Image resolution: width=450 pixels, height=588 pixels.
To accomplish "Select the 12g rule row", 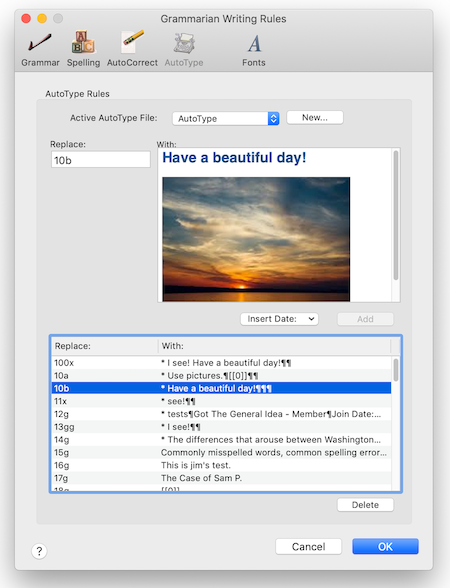I will [x=221, y=414].
